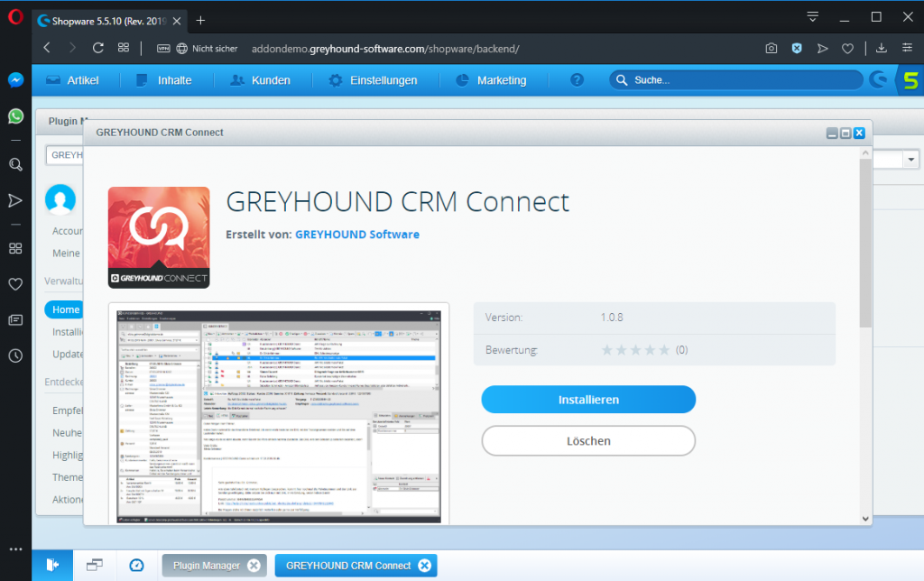
Task: Send page to My Flow
Action: click(x=823, y=49)
